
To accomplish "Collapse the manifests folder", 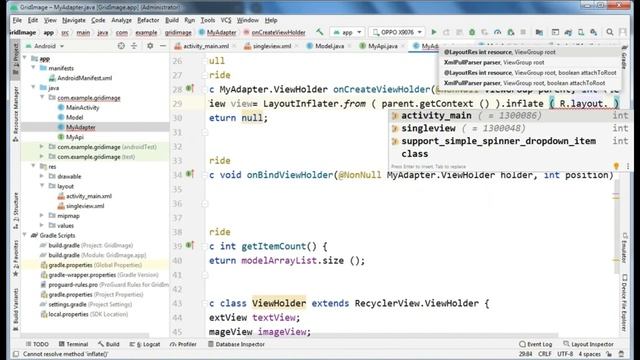I will [x=34, y=68].
